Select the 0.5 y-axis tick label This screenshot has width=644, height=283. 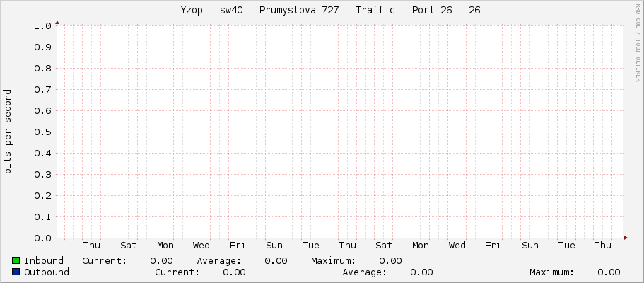pos(42,132)
